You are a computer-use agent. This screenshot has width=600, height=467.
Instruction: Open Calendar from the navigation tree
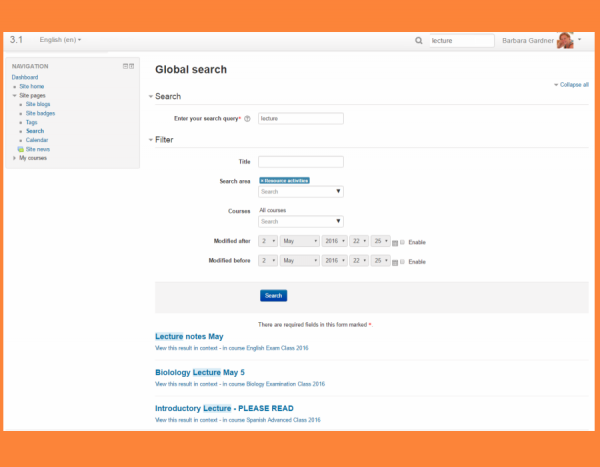(x=37, y=140)
